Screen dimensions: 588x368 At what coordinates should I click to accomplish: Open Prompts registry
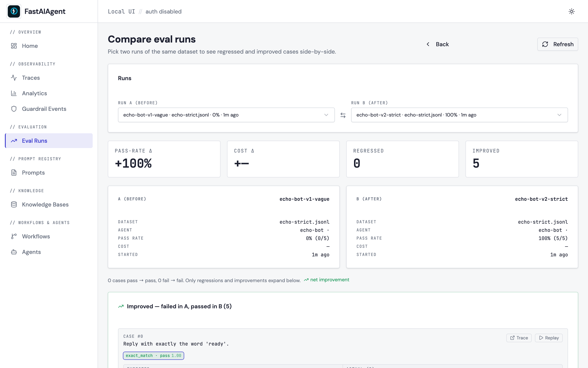[x=49, y=173]
